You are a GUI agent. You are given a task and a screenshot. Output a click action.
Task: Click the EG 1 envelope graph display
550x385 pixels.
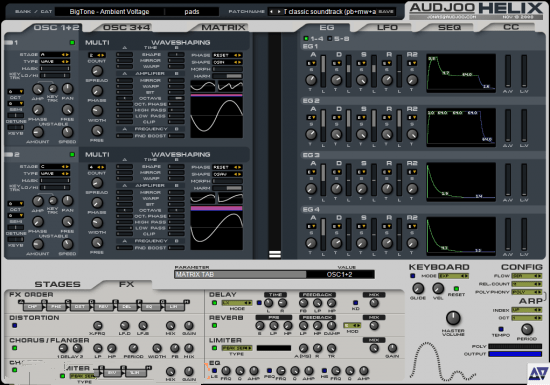[461, 73]
